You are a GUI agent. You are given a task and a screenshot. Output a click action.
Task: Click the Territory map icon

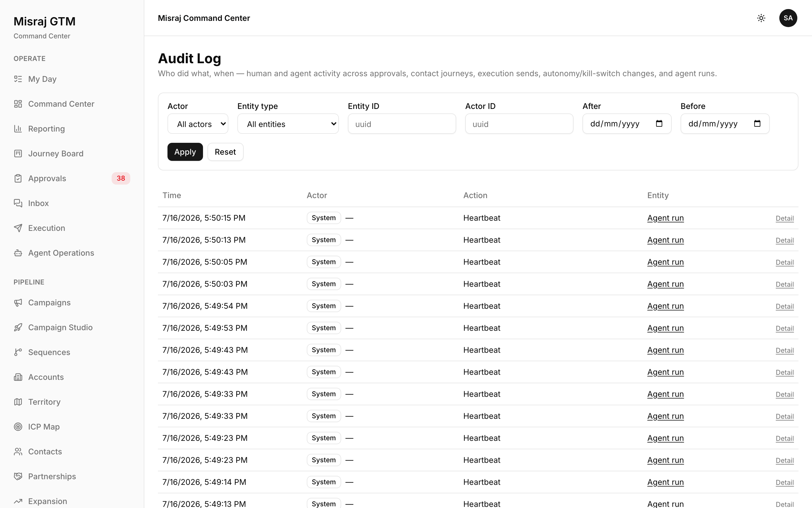pos(18,402)
